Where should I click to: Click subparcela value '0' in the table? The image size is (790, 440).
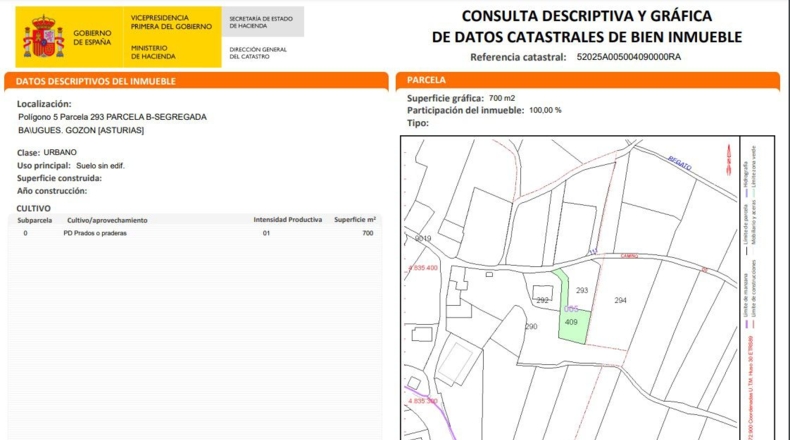(x=25, y=233)
